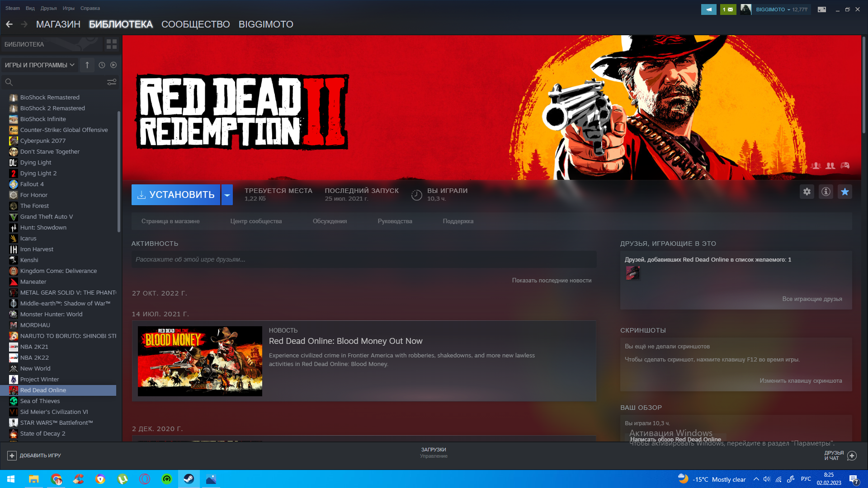Open Red Dead Online: Blood Money Out Now headline

coord(346,341)
